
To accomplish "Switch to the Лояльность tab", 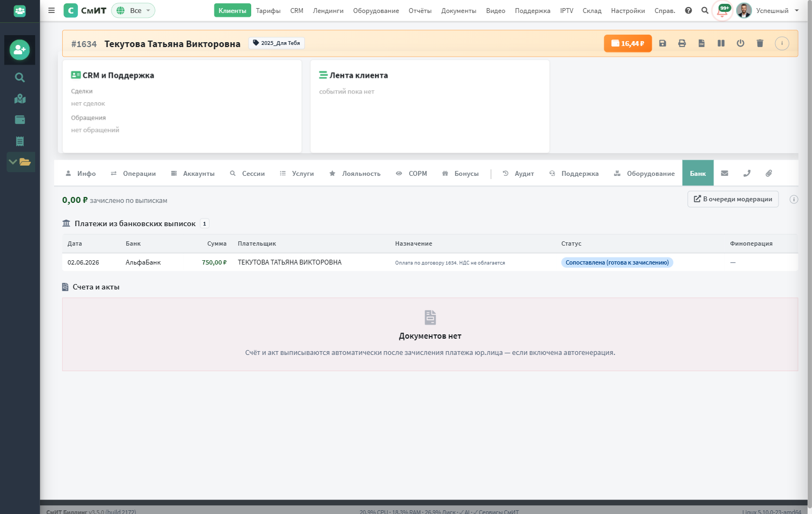I will click(x=355, y=173).
